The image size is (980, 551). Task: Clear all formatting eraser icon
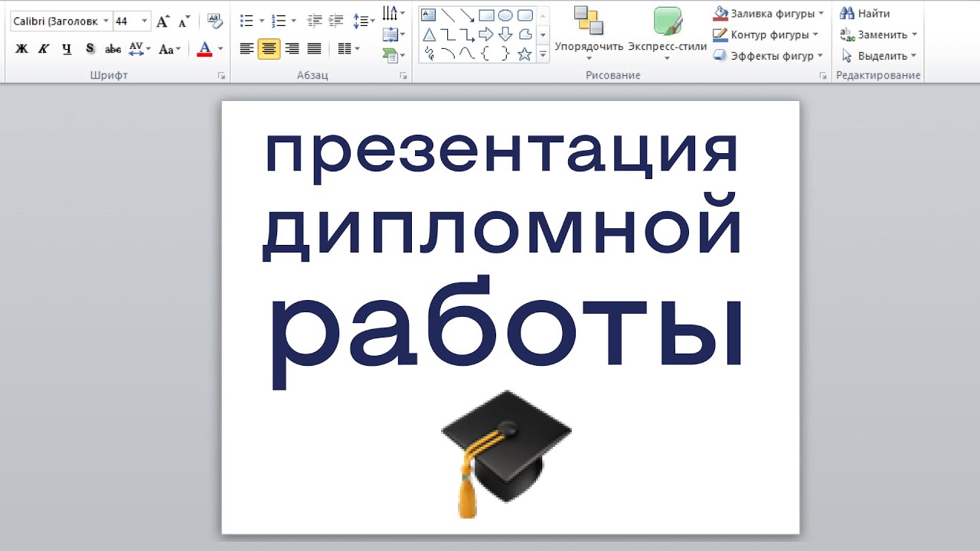point(214,21)
